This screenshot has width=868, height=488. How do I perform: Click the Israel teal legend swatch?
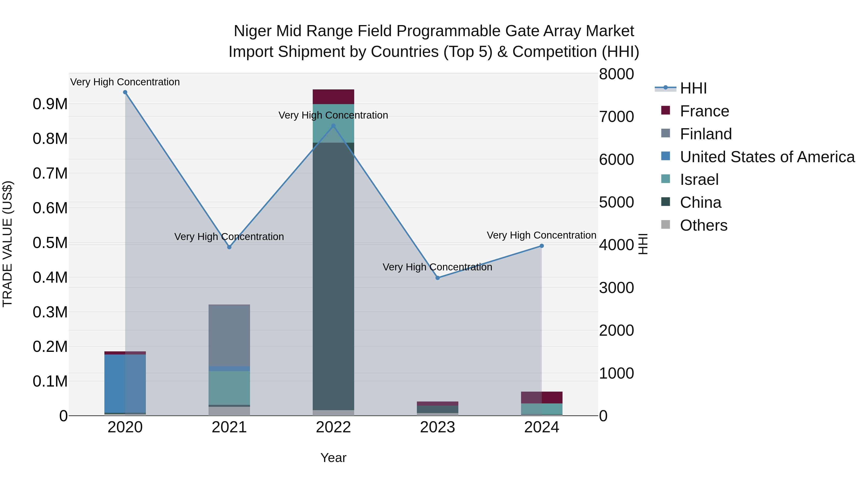coord(665,179)
